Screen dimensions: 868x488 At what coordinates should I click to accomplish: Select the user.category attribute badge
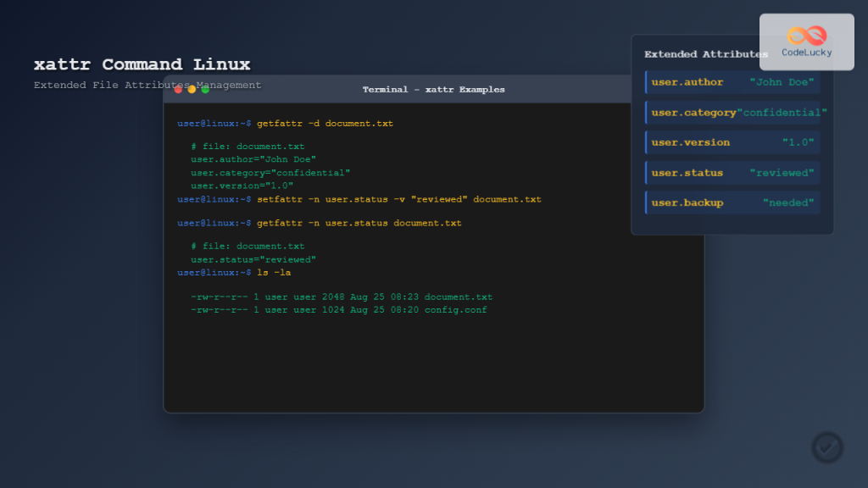pyautogui.click(x=732, y=112)
